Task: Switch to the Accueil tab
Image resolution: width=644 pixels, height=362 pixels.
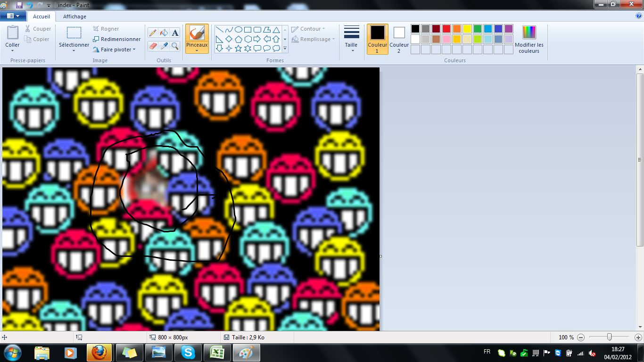Action: (x=41, y=16)
